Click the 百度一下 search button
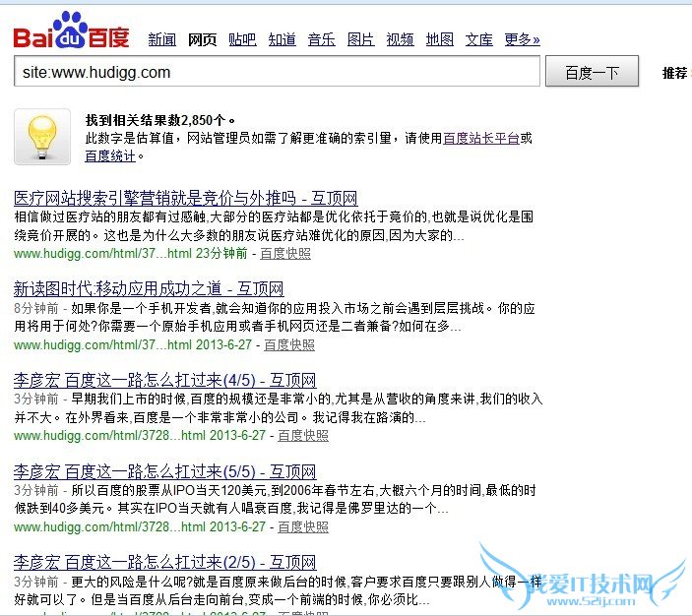This screenshot has width=692, height=616. [592, 72]
